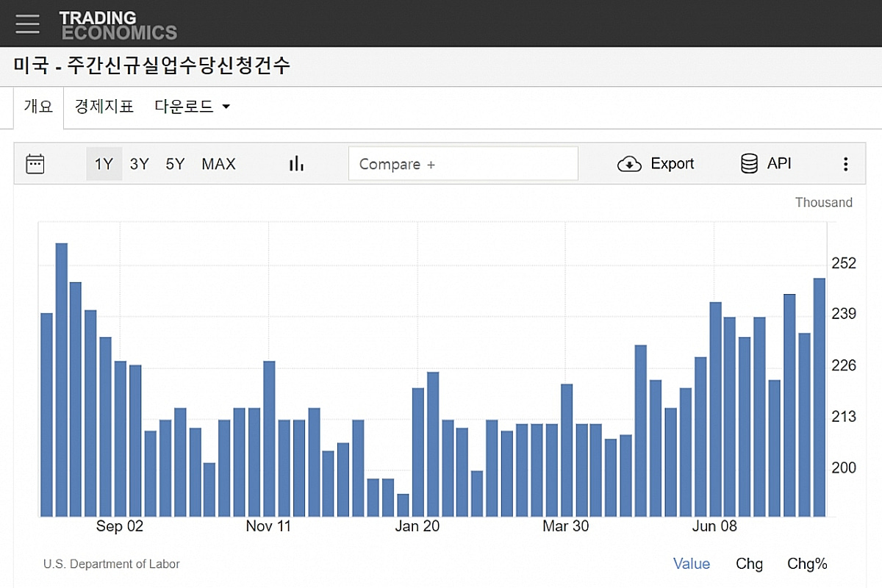The width and height of the screenshot is (882, 588).
Task: Enable the 5Y time range
Action: coord(175,164)
